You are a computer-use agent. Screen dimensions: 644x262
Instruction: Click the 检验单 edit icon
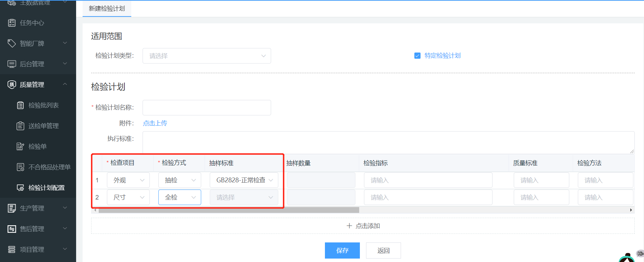click(x=21, y=147)
